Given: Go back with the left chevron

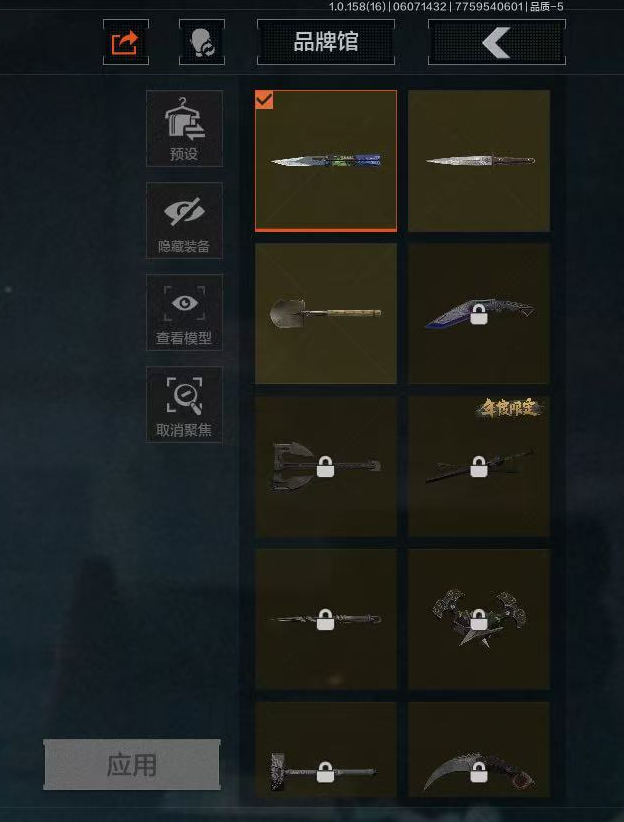Looking at the screenshot, I should 497,42.
